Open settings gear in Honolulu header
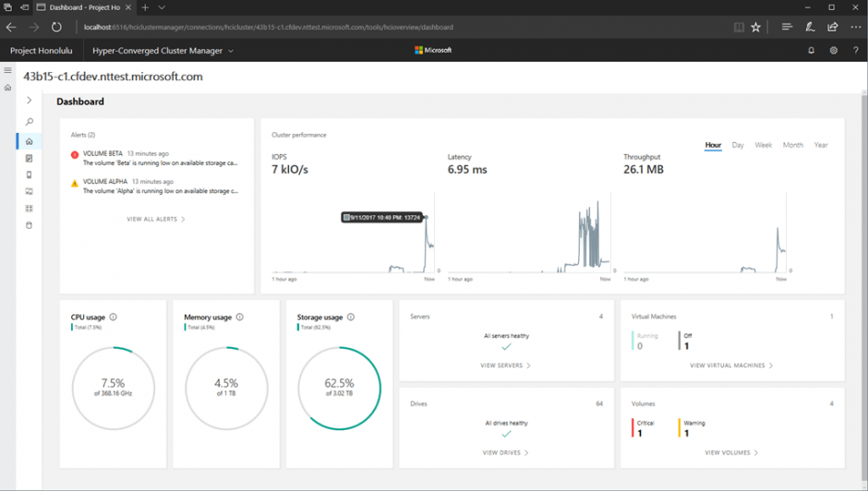 (x=833, y=51)
